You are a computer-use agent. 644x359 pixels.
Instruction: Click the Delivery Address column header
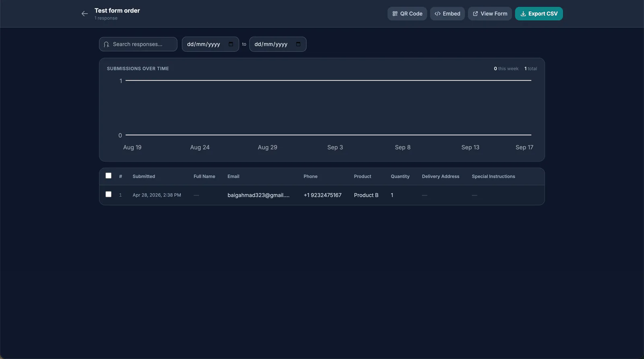[x=441, y=176]
